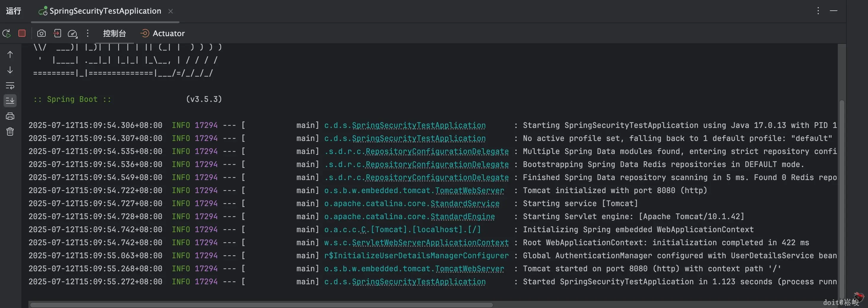
Task: Open the Actuator tab
Action: coord(163,33)
